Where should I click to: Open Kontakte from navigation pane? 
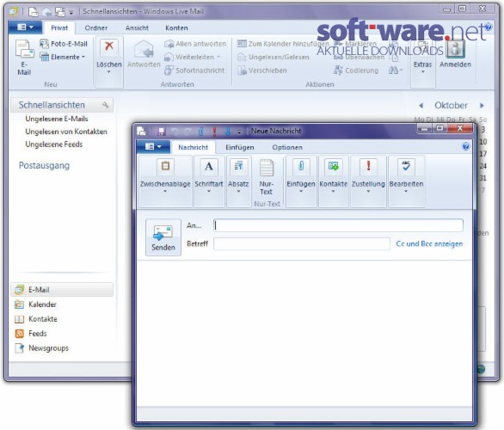point(36,319)
